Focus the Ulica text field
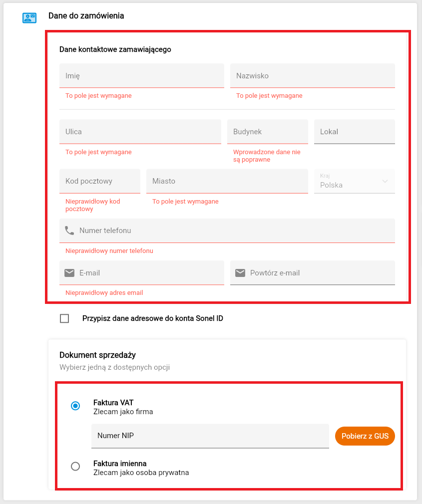422x504 pixels. point(140,132)
